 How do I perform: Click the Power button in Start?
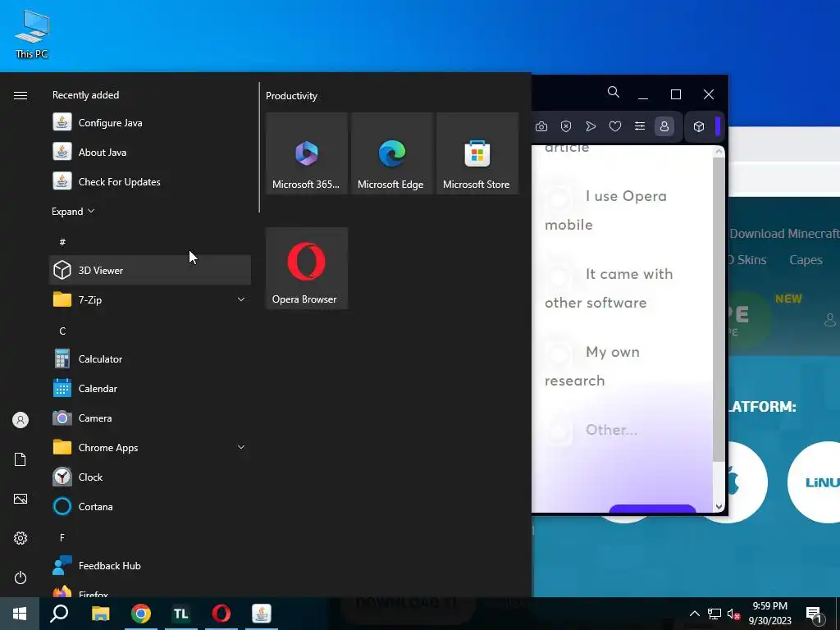pyautogui.click(x=21, y=577)
